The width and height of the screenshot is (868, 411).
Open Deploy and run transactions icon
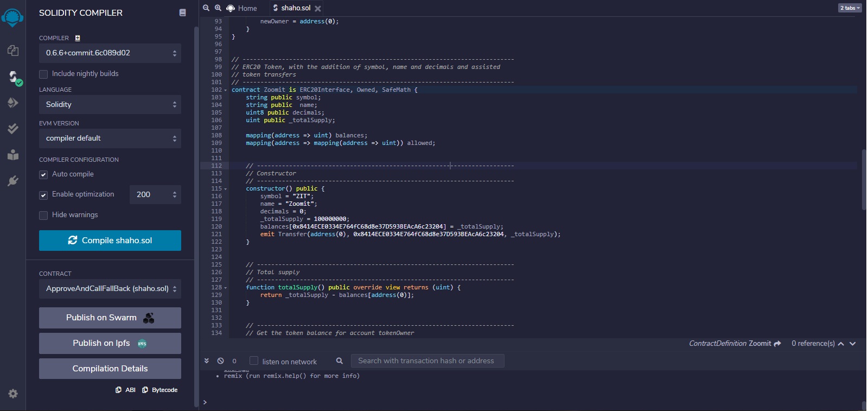pos(13,103)
